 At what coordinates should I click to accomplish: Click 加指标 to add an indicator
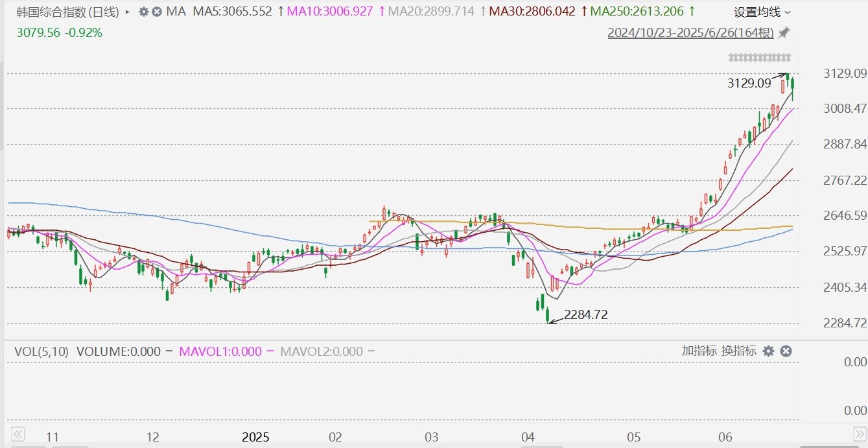click(x=699, y=351)
